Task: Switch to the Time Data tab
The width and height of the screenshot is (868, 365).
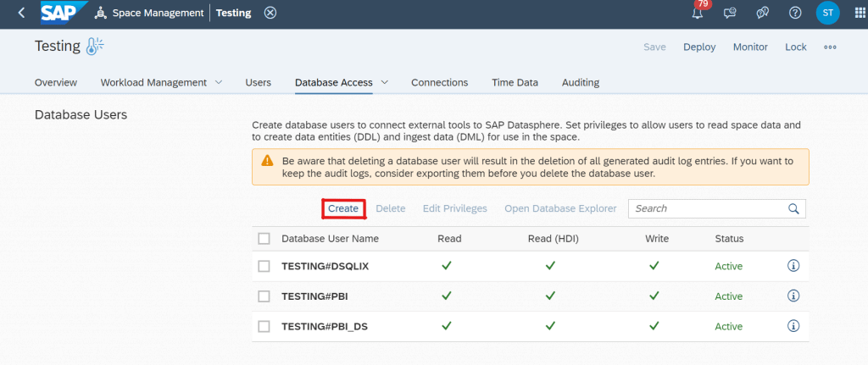Action: click(515, 82)
